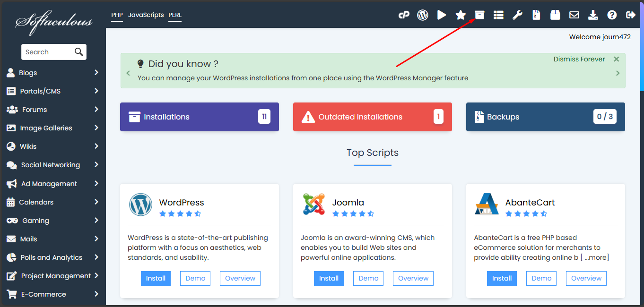Click Install button for WordPress
The width and height of the screenshot is (644, 307).
click(x=156, y=278)
